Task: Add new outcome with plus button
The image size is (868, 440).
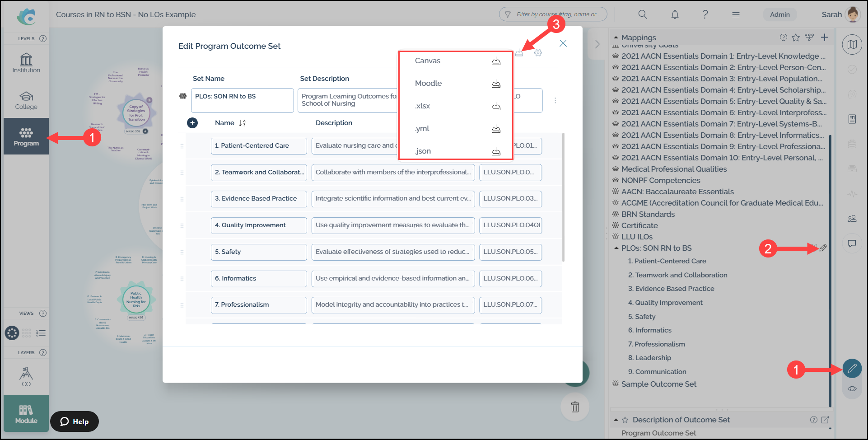Action: [192, 123]
